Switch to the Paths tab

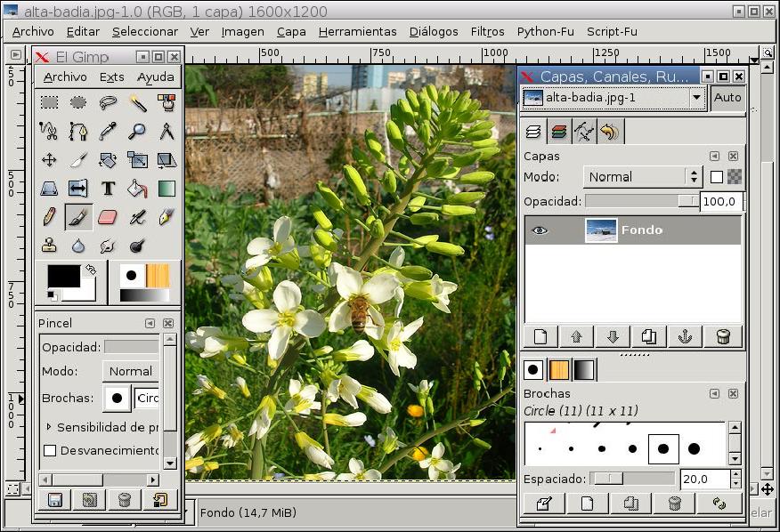point(584,132)
